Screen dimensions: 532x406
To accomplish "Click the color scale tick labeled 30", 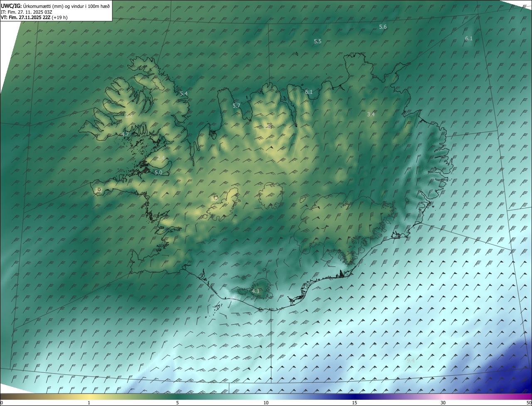I will pos(443,403).
